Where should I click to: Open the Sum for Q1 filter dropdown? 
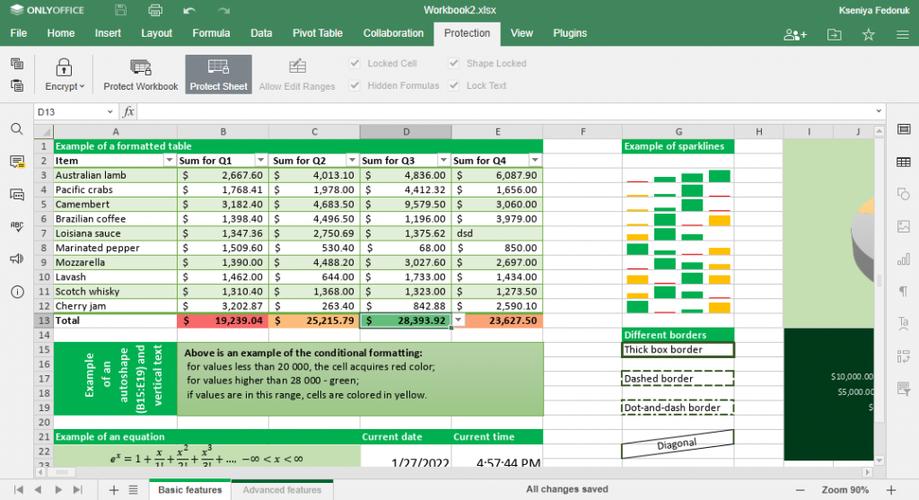pyautogui.click(x=261, y=160)
